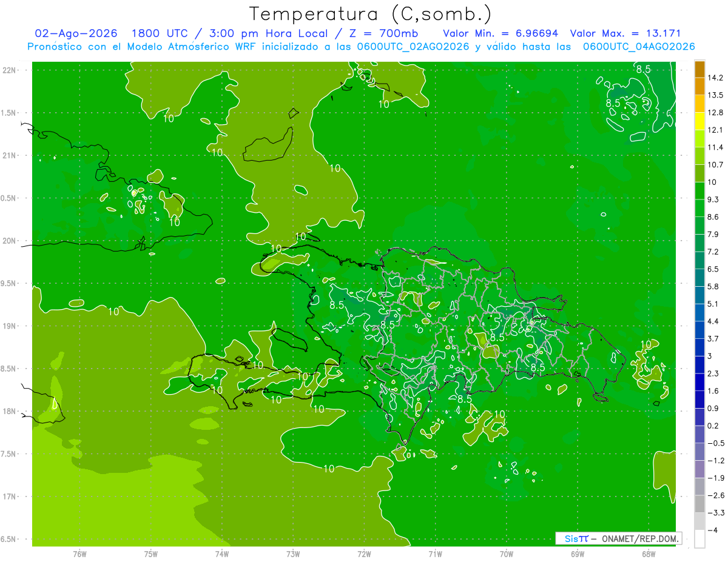Click the '5.8' colorbar value

click(x=713, y=286)
